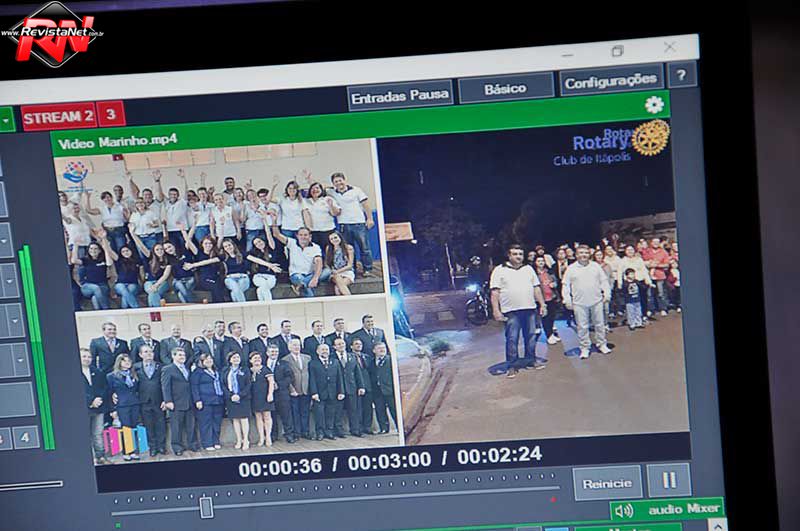Click the Entradas Pausa button
Screen dimensions: 800x531
pos(400,96)
